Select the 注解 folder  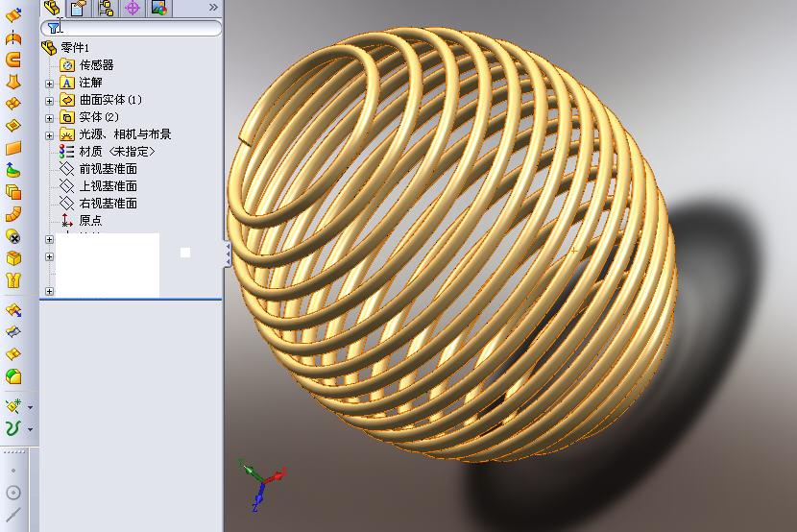coord(81,83)
